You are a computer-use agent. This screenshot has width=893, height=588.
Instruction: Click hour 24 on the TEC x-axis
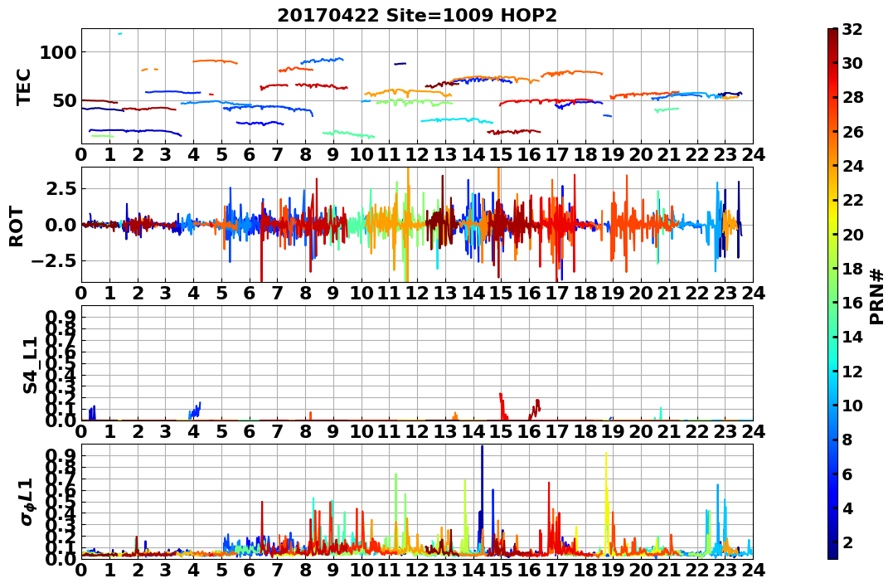(x=754, y=154)
